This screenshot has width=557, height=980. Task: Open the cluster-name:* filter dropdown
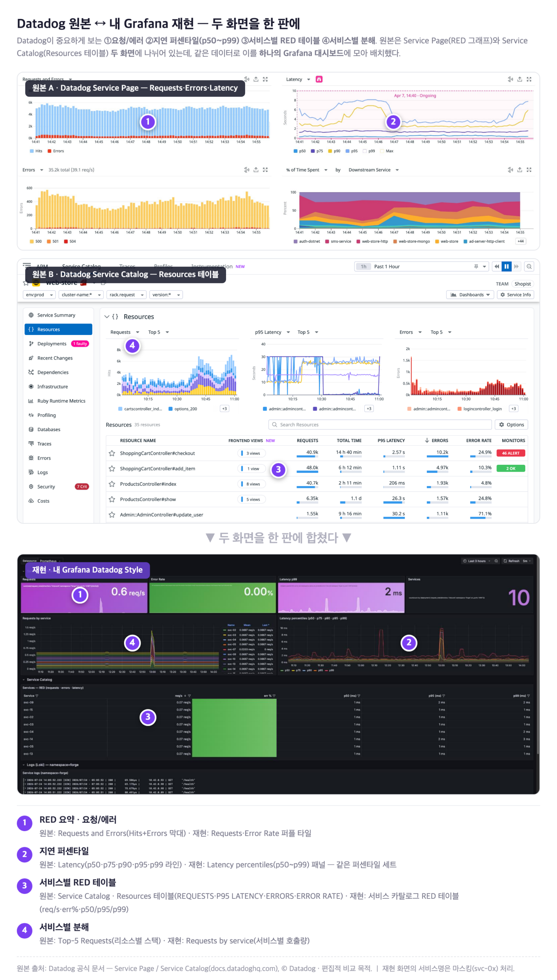click(x=82, y=294)
